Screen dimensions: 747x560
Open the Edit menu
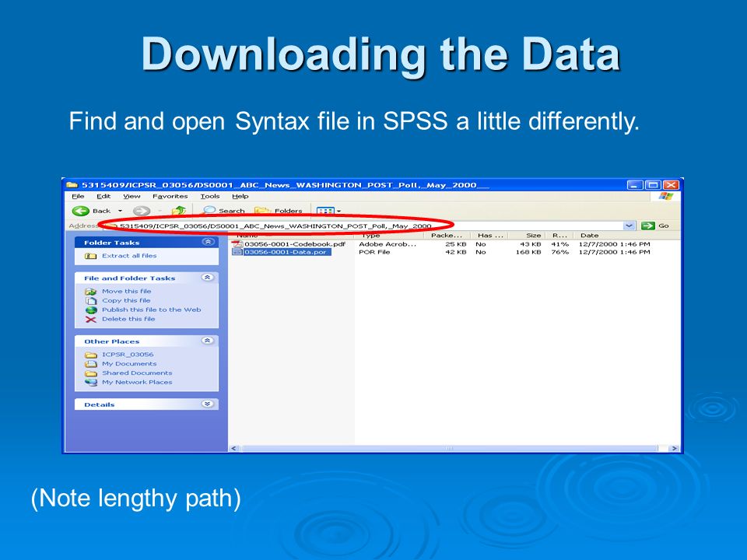pos(103,196)
